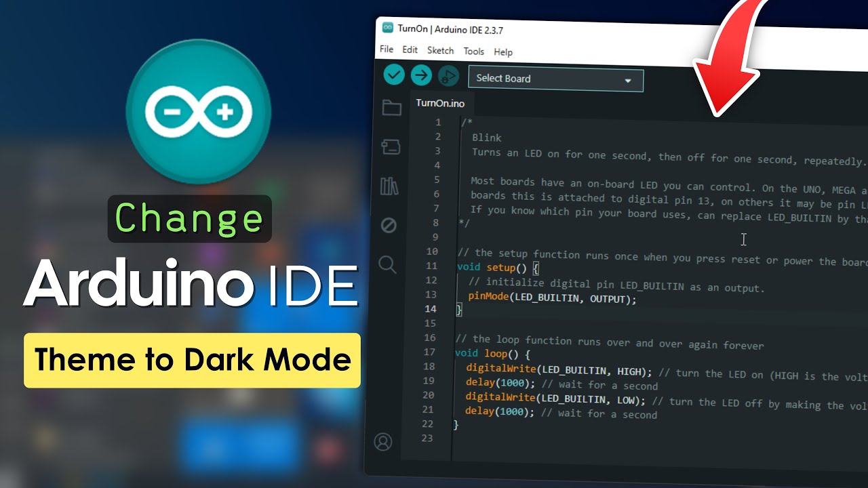This screenshot has height=488, width=868.
Task: Open the Debug sidebar icon
Action: tap(389, 225)
